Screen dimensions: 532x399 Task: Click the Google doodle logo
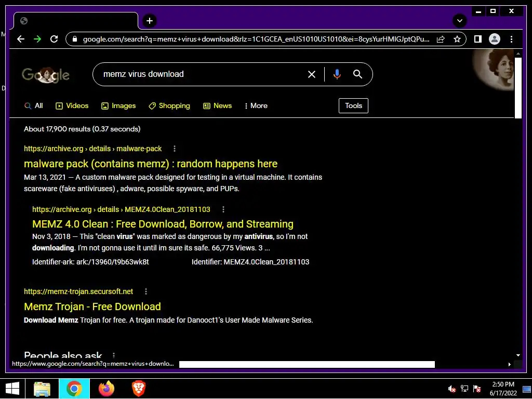tap(46, 74)
